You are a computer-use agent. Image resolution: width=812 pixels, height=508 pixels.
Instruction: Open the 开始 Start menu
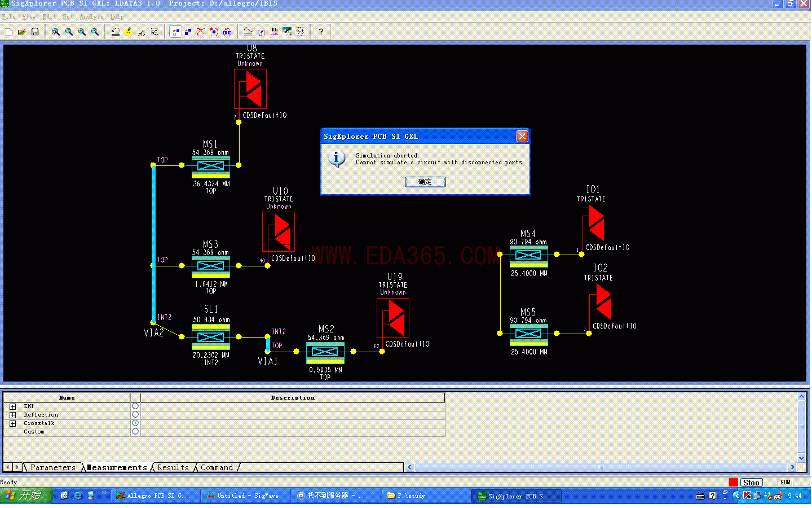pos(26,496)
